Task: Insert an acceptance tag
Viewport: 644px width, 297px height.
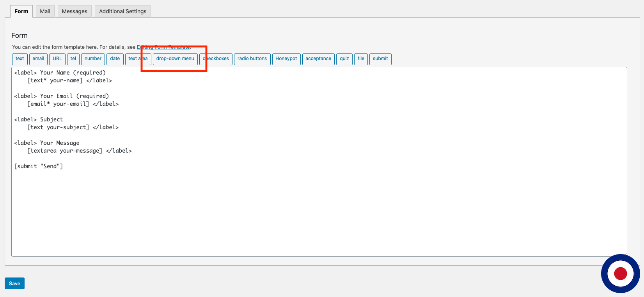Action: click(318, 59)
